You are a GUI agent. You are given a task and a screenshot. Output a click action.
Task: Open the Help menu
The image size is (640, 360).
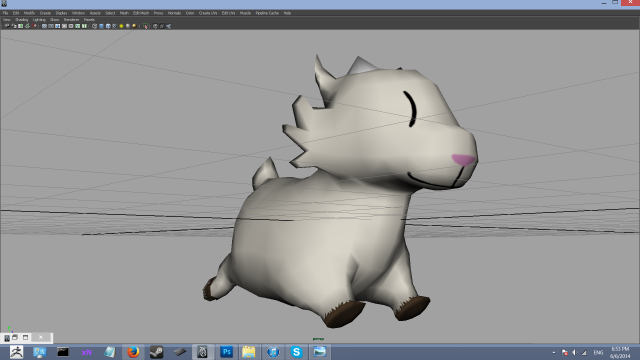click(287, 13)
